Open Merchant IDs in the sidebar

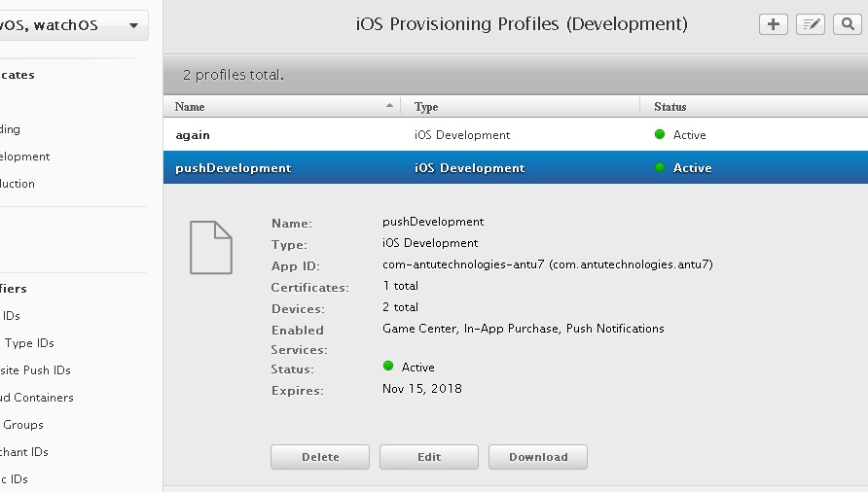click(25, 452)
